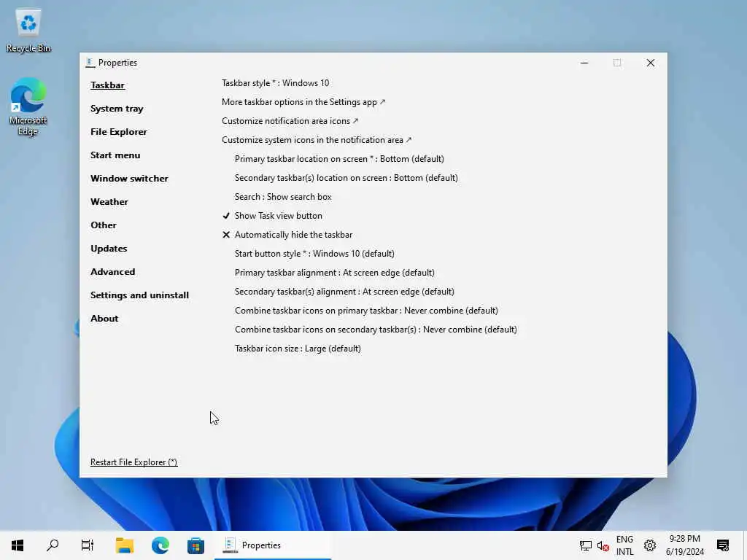Screen dimensions: 747x560
Task: Switch to Weather section
Action: pyautogui.click(x=109, y=202)
